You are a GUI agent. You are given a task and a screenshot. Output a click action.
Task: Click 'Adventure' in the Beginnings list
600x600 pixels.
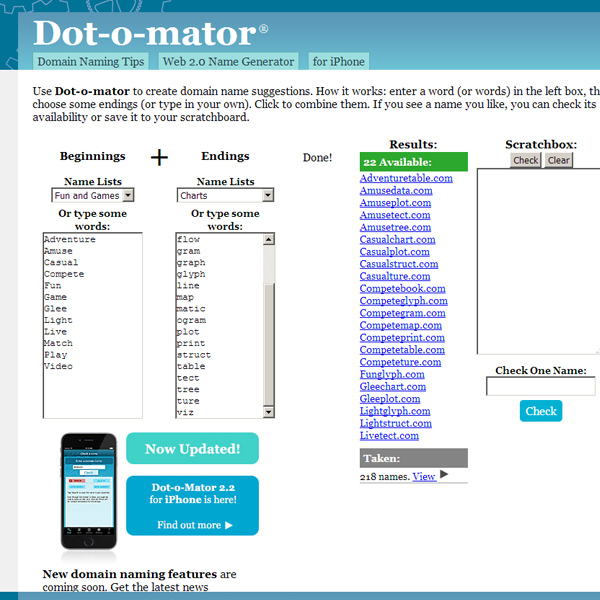[x=70, y=240]
